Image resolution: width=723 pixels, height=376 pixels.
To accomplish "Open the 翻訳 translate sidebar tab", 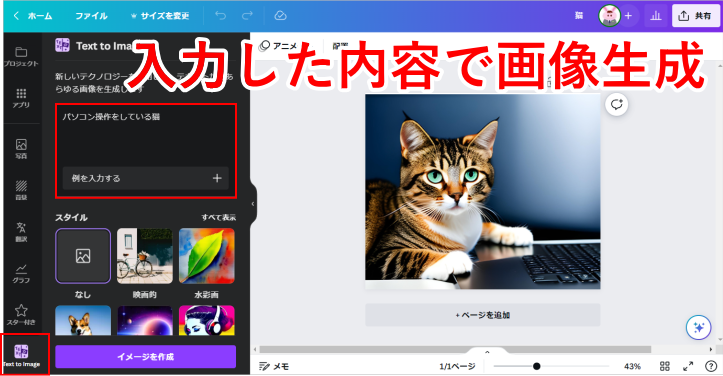I will 21,232.
